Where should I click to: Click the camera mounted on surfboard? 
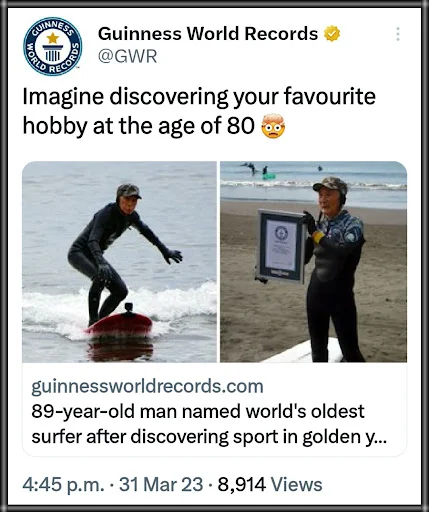pos(129,308)
